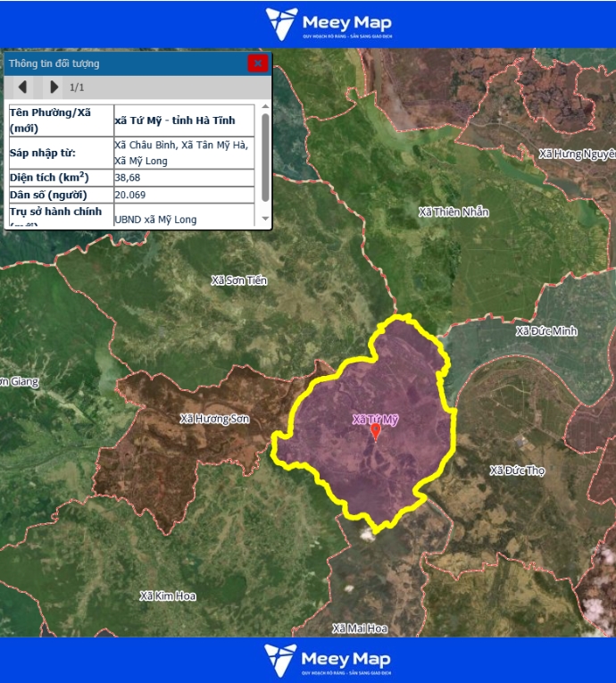Click the Meey Map logo in footer
616x683 pixels.
(329, 660)
